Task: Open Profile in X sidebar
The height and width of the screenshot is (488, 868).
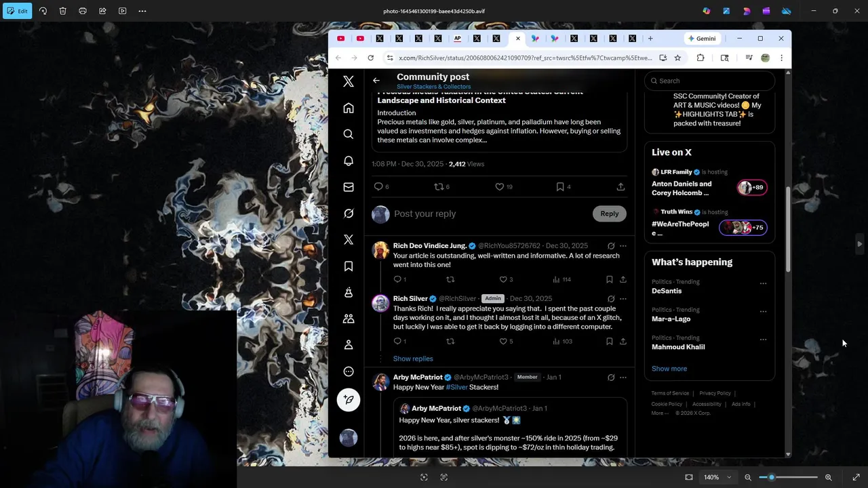Action: (x=349, y=345)
